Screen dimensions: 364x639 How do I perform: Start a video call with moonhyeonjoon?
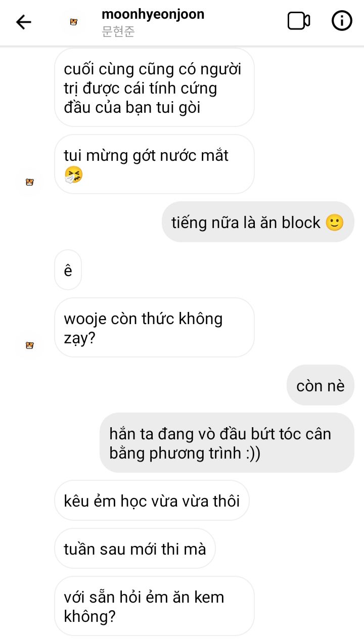click(x=299, y=21)
